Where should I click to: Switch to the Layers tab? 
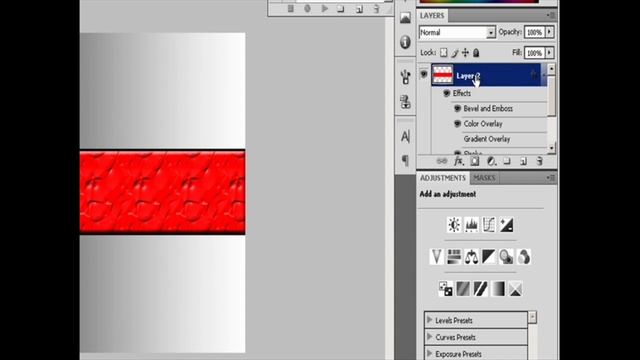coord(432,16)
